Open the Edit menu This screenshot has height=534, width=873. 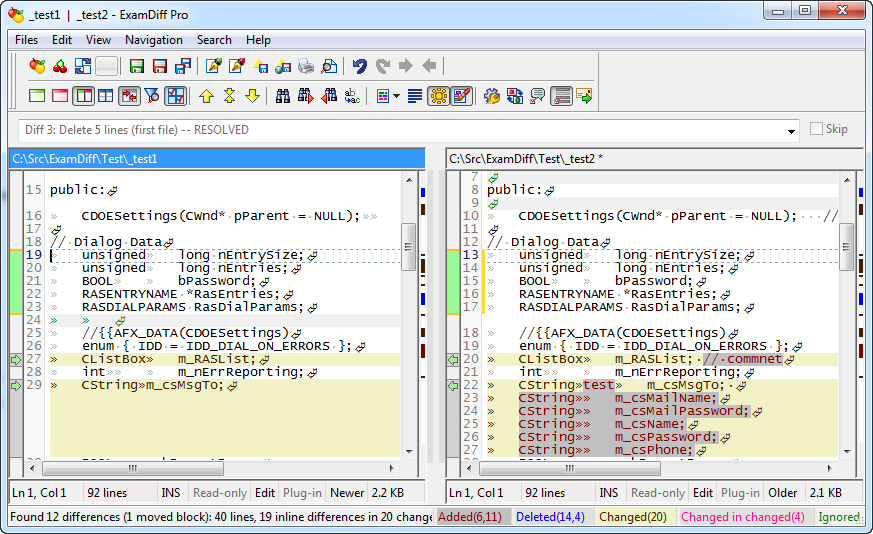[62, 40]
